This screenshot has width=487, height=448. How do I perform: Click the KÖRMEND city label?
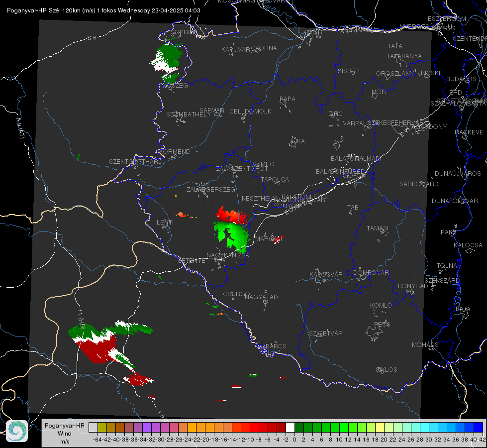pos(174,152)
